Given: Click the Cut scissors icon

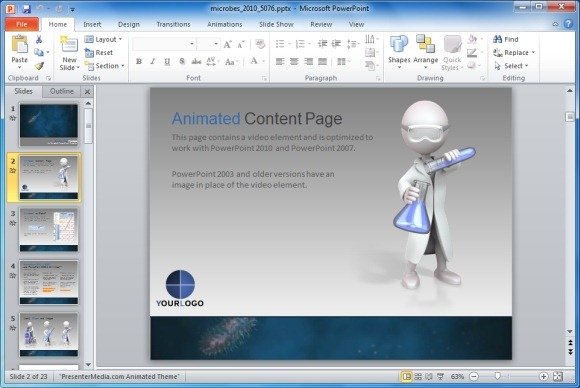Looking at the screenshot, I should [38, 39].
